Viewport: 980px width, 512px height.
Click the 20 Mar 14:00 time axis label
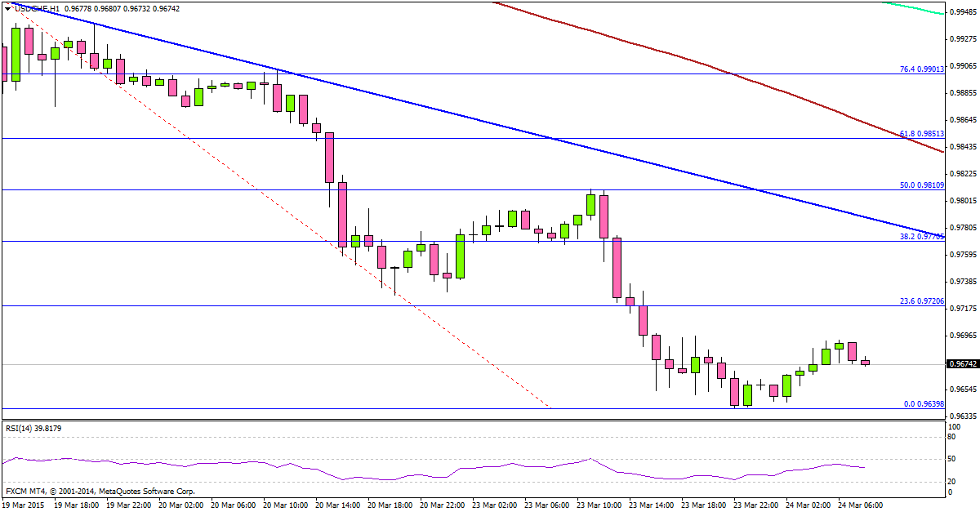pyautogui.click(x=336, y=505)
